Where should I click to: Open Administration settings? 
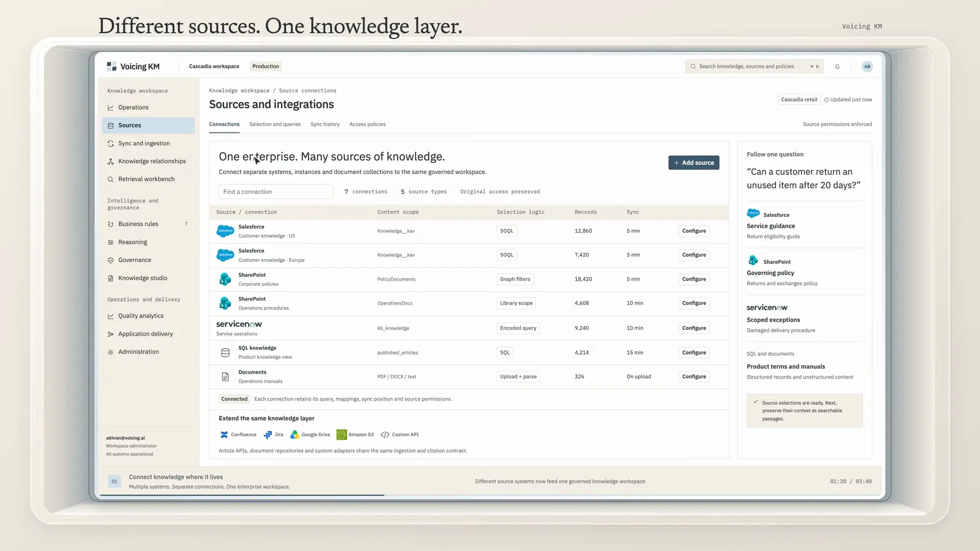148,352
